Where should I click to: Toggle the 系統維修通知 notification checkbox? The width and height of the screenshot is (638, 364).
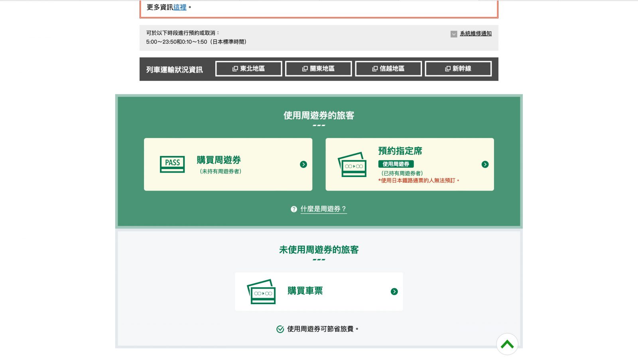tap(453, 33)
